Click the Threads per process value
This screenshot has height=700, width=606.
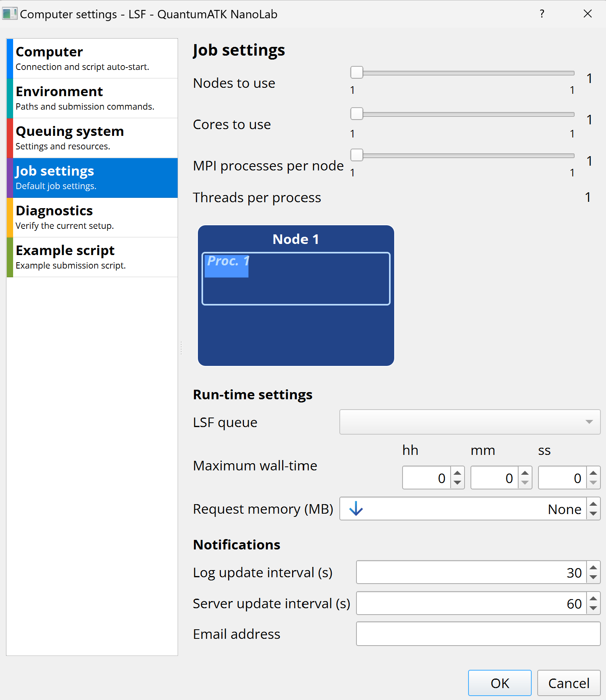(x=588, y=197)
